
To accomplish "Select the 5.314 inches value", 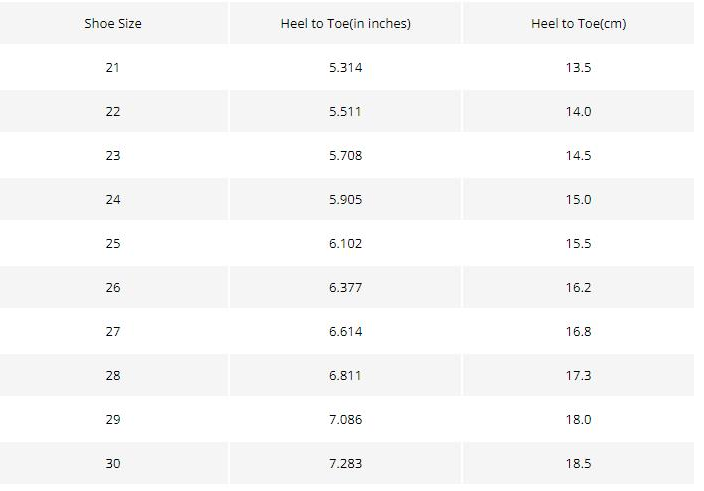I will tap(345, 67).
